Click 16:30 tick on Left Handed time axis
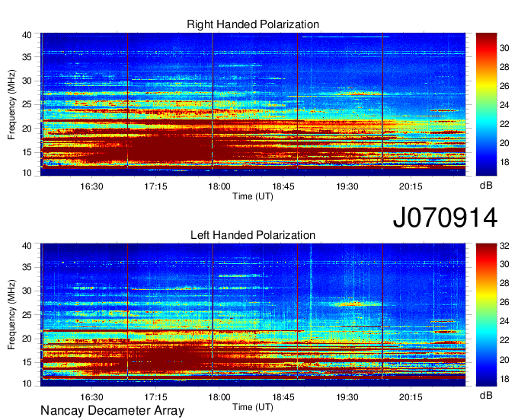Screen dimensions: 518x420 tap(91, 397)
